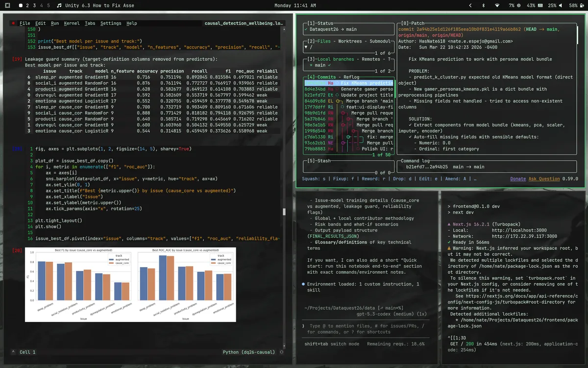
Task: Collapse the root folder triangle in Files panel
Action: point(306,48)
